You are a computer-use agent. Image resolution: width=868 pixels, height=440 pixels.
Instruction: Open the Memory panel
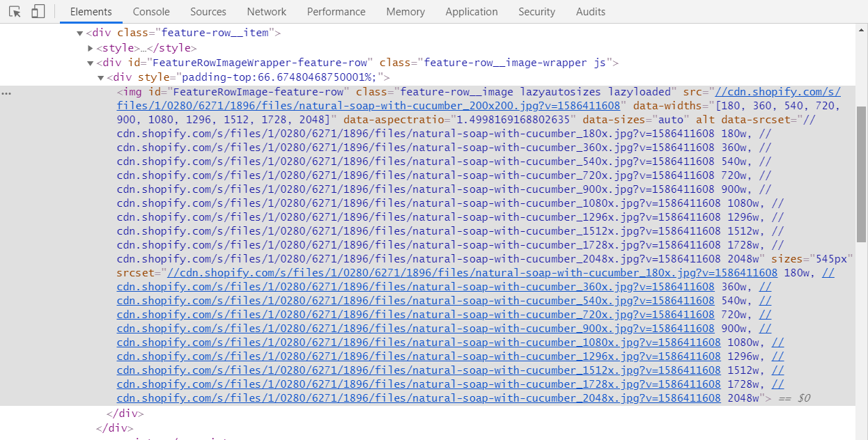(405, 11)
